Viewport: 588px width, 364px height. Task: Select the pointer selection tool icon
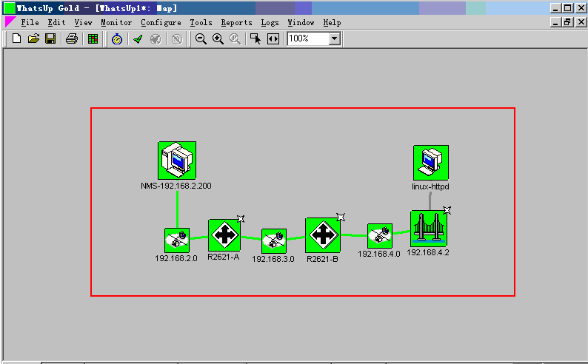[x=255, y=39]
